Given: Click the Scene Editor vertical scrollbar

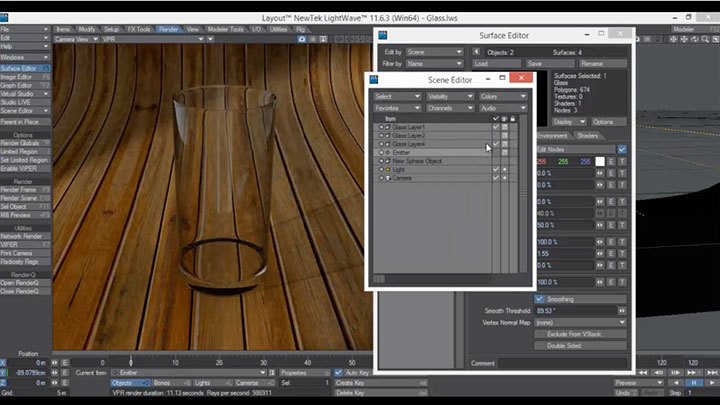Looking at the screenshot, I should 523,194.
